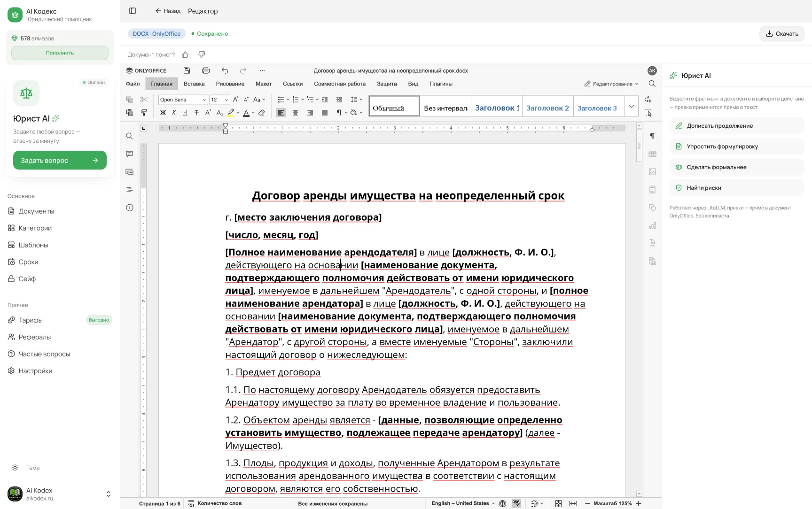The height and width of the screenshot is (509, 812).
Task: Click the Decrease indent icon
Action: (325, 100)
